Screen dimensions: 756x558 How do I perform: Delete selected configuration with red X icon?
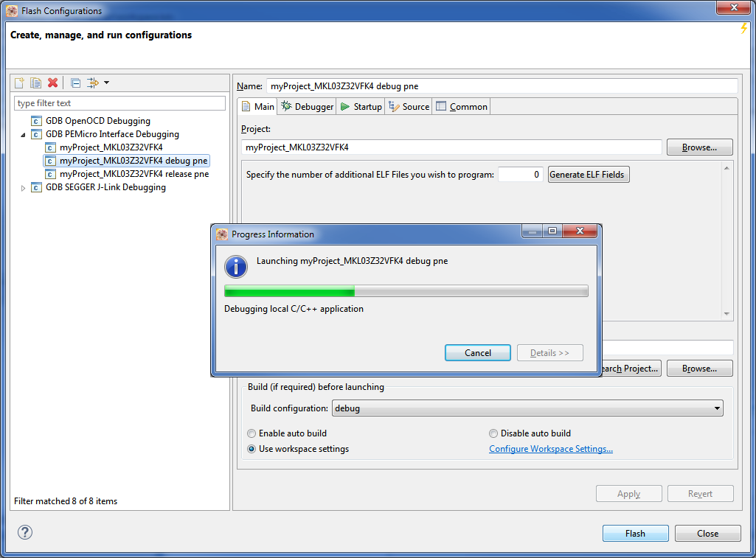tap(52, 83)
